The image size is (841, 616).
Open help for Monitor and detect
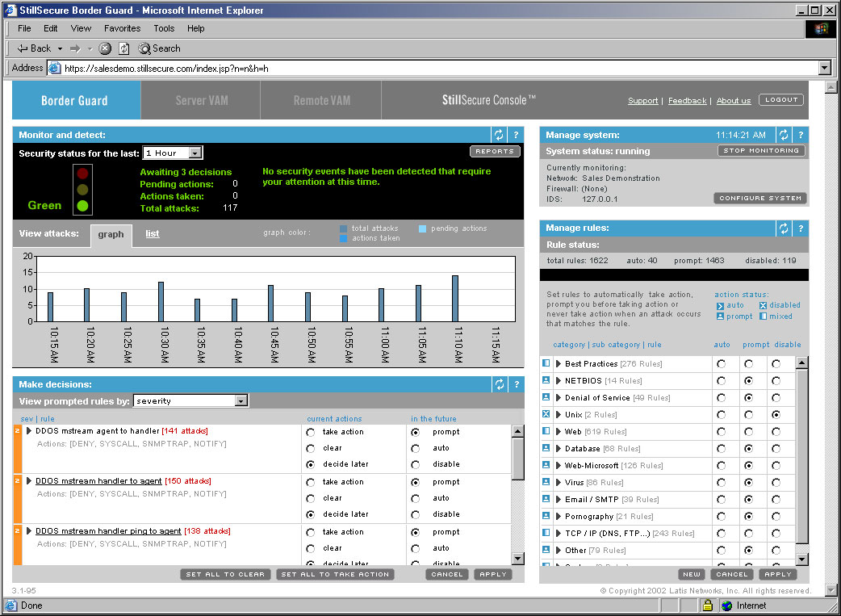point(516,135)
